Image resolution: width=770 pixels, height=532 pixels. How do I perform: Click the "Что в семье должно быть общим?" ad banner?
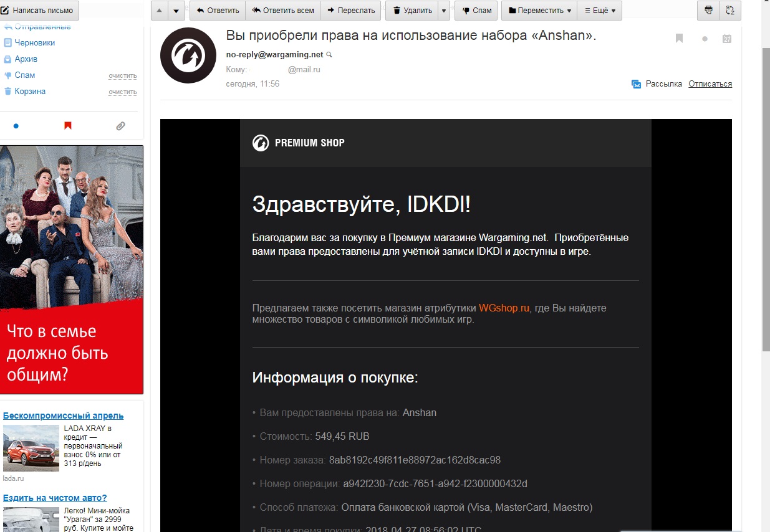click(x=72, y=270)
